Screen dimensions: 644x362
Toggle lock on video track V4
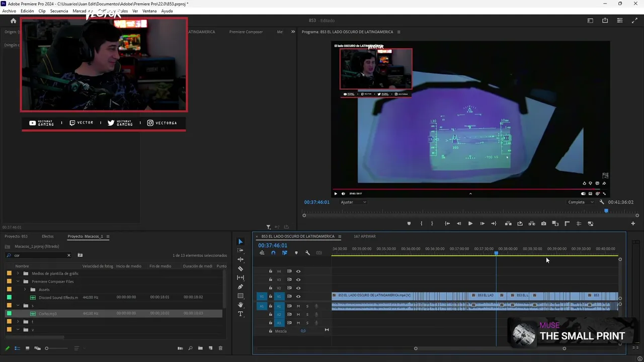pyautogui.click(x=271, y=271)
